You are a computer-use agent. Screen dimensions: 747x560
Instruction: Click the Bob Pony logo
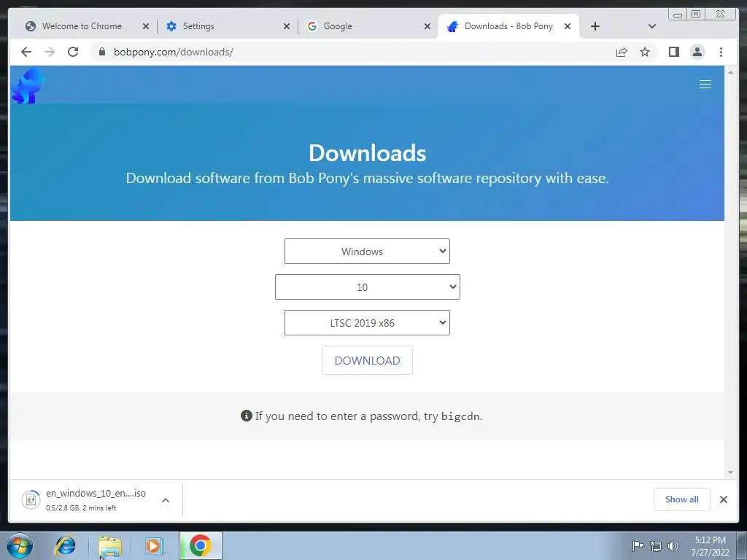coord(28,86)
